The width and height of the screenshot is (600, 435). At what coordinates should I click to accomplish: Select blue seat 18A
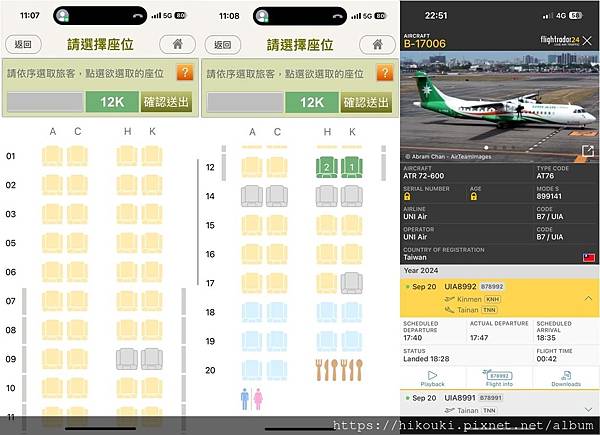[252, 312]
